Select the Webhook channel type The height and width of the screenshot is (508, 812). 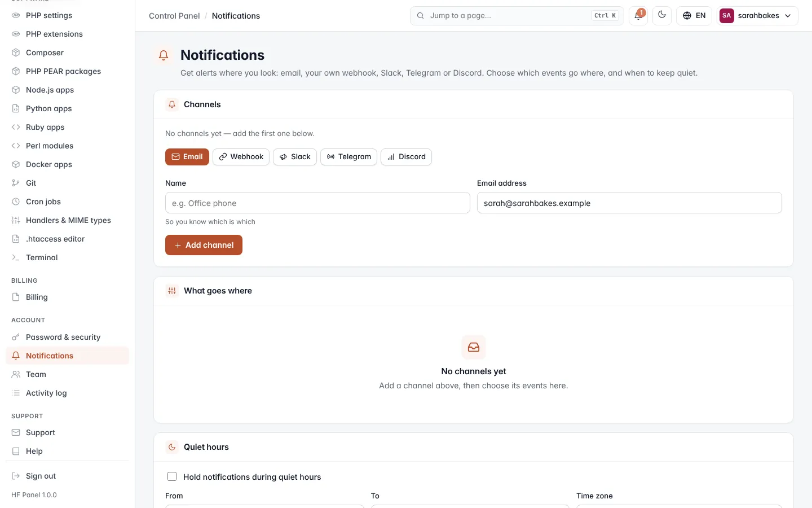241,157
